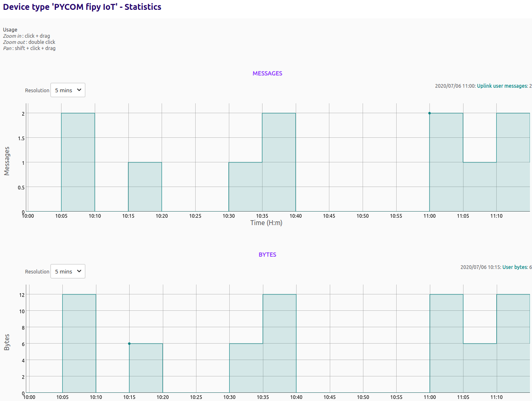Click the page title 'PYCOM fipy IoT' Statistics

(x=82, y=7)
